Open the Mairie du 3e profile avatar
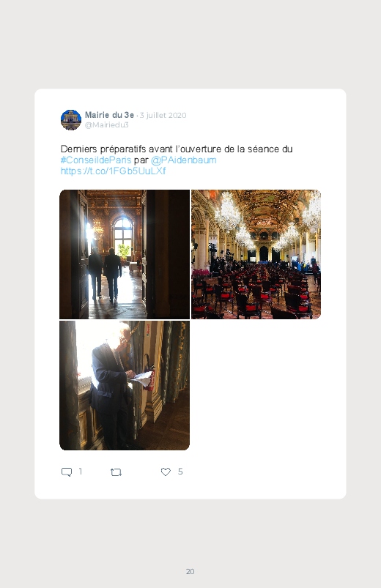381x588 pixels. point(71,120)
